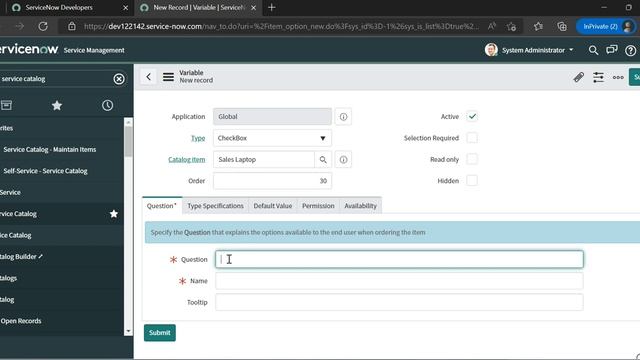The image size is (640, 360).
Task: Reload the page with browser refresh icon
Action: point(43,27)
